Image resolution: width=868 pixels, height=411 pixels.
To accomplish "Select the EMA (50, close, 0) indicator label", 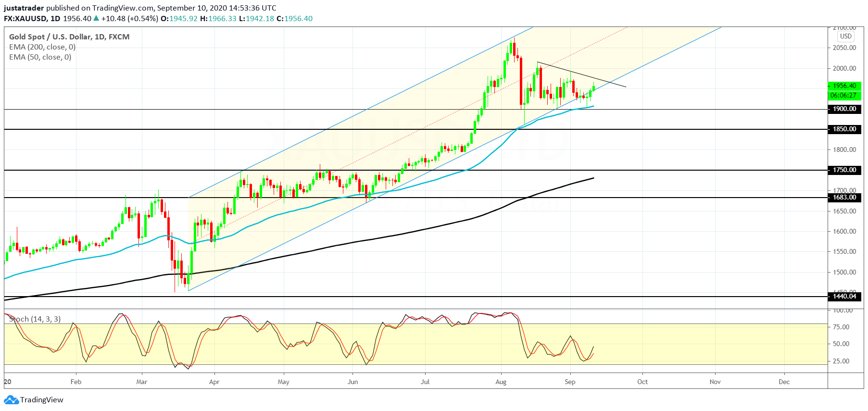I will click(x=40, y=57).
